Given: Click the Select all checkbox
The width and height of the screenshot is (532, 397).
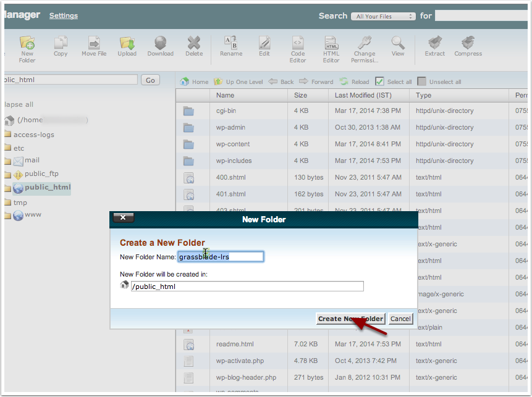Looking at the screenshot, I should point(380,81).
